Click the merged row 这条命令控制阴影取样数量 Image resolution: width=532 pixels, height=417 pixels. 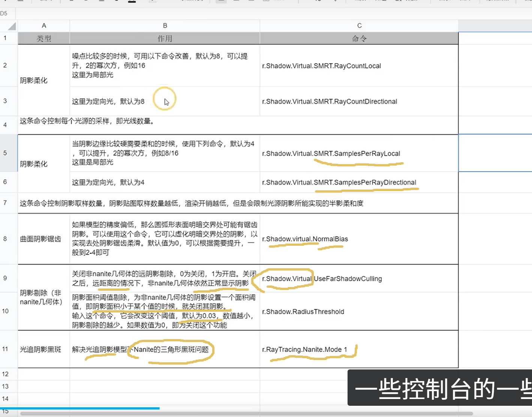pyautogui.click(x=238, y=203)
